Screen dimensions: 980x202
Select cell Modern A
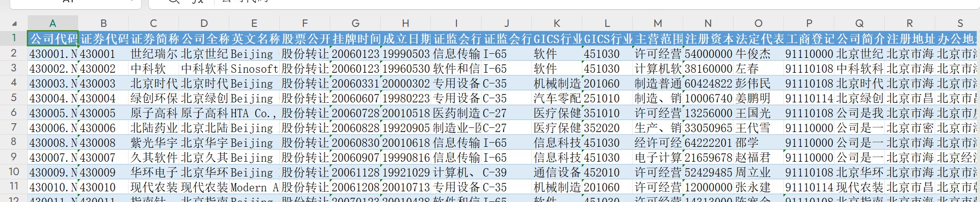pyautogui.click(x=254, y=187)
